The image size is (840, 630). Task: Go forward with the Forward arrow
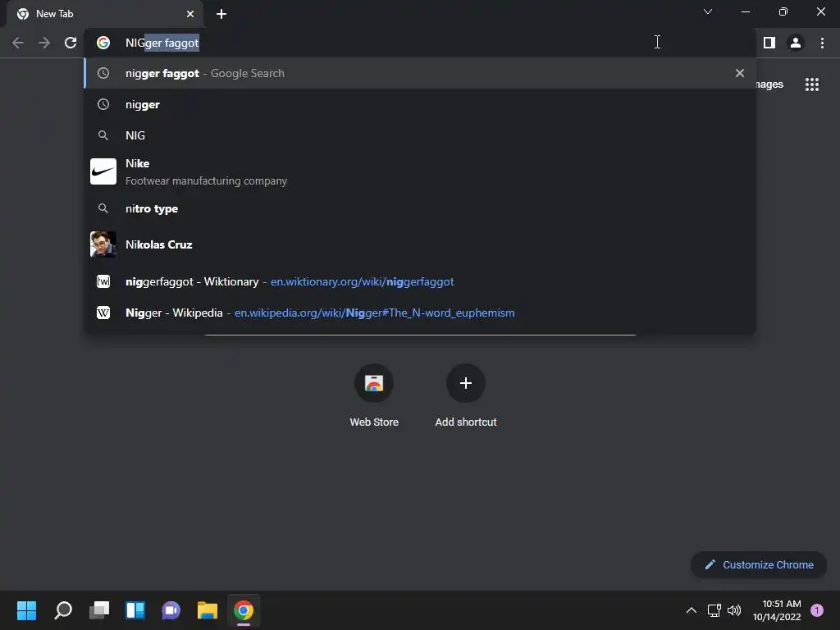[x=44, y=43]
